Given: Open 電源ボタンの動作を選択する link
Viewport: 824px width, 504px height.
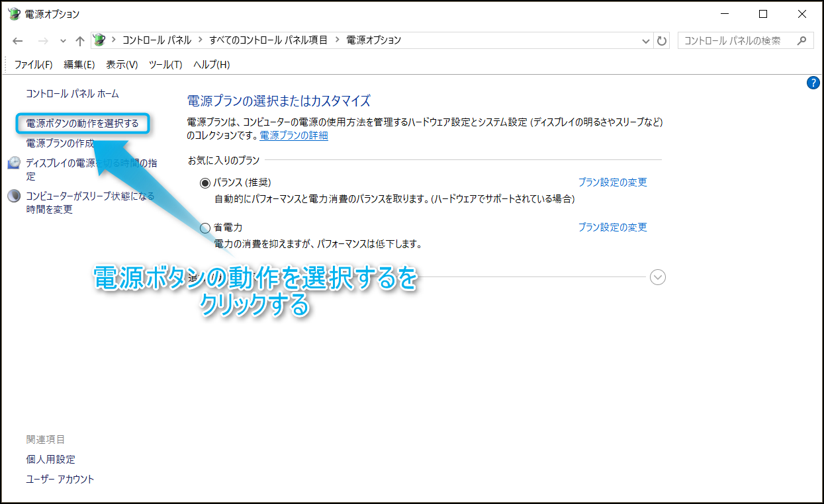Looking at the screenshot, I should click(x=82, y=124).
